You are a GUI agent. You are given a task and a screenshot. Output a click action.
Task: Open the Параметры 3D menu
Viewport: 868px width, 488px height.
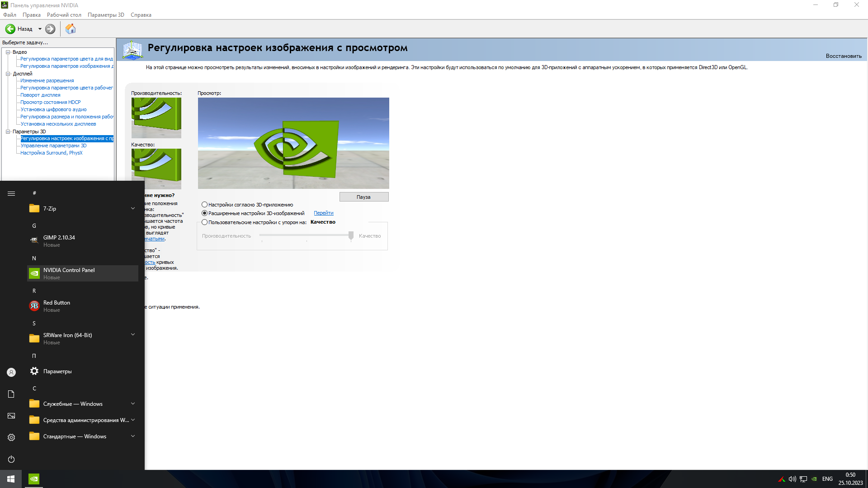[106, 15]
